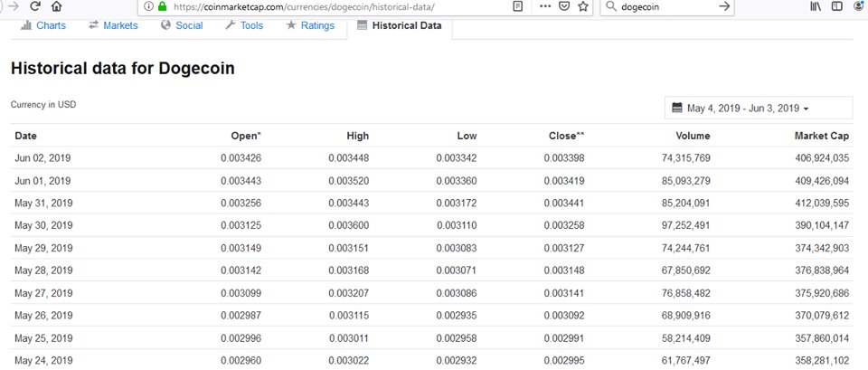Open the May 4, 2019 - Jun 3, 2019 date range dropdown
This screenshot has height=370, width=868.
tap(759, 108)
